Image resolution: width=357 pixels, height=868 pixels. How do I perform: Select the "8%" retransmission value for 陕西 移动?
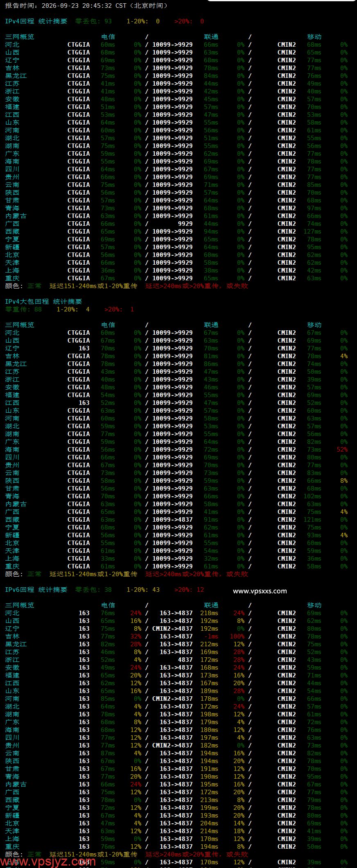coord(344,481)
